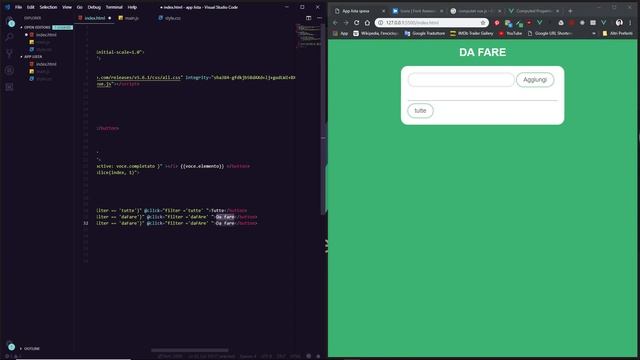640x360 pixels.
Task: Open the Extensions view in activity bar
Action: click(x=9, y=87)
